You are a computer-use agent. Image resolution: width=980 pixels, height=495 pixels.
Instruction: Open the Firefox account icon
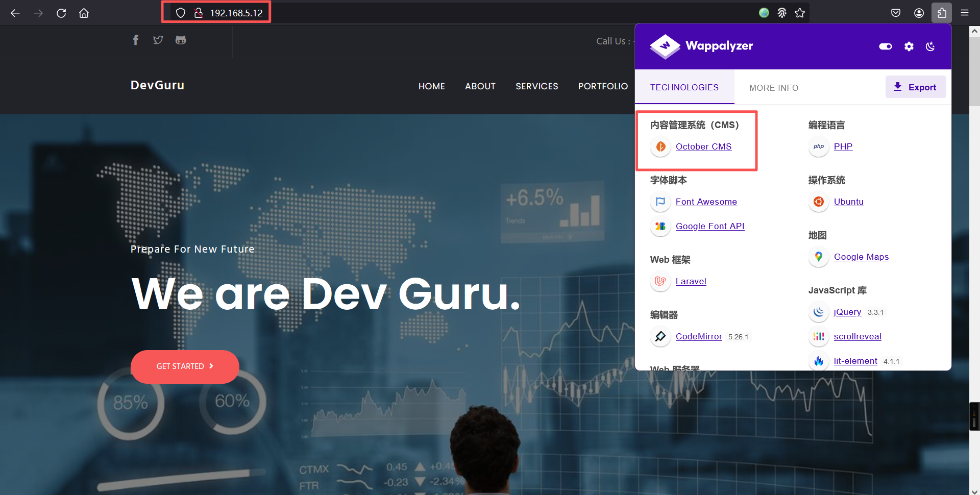(919, 13)
